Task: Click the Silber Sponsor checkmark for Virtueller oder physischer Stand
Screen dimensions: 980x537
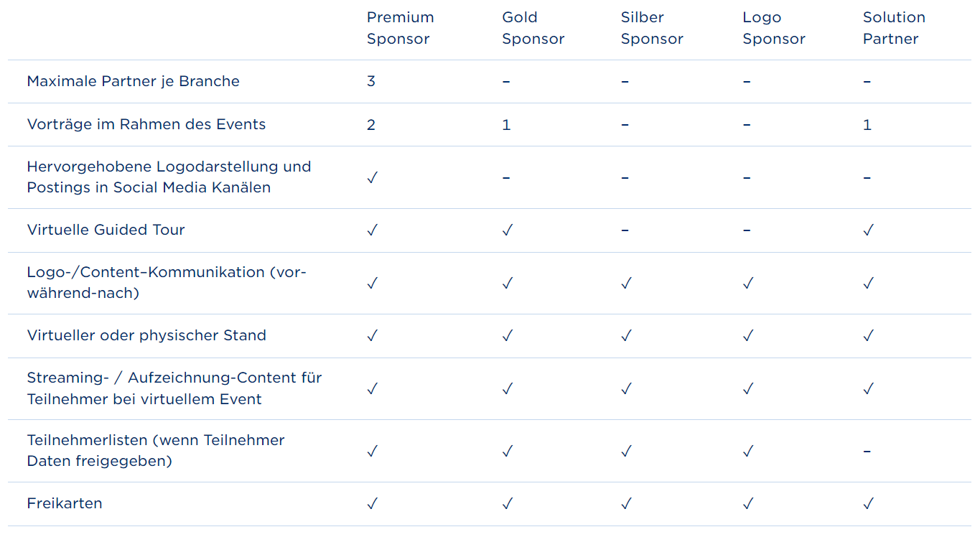Action: (x=626, y=336)
